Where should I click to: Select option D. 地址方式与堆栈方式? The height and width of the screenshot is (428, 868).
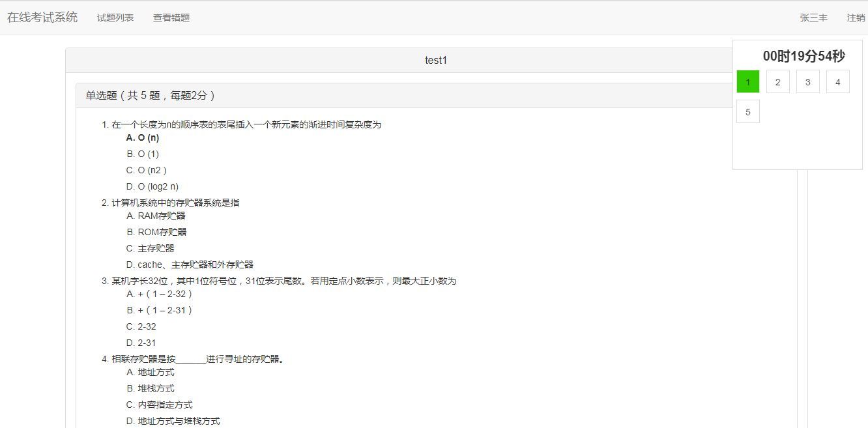point(173,421)
